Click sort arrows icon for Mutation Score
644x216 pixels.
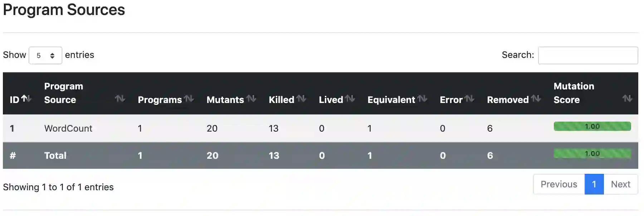click(627, 99)
